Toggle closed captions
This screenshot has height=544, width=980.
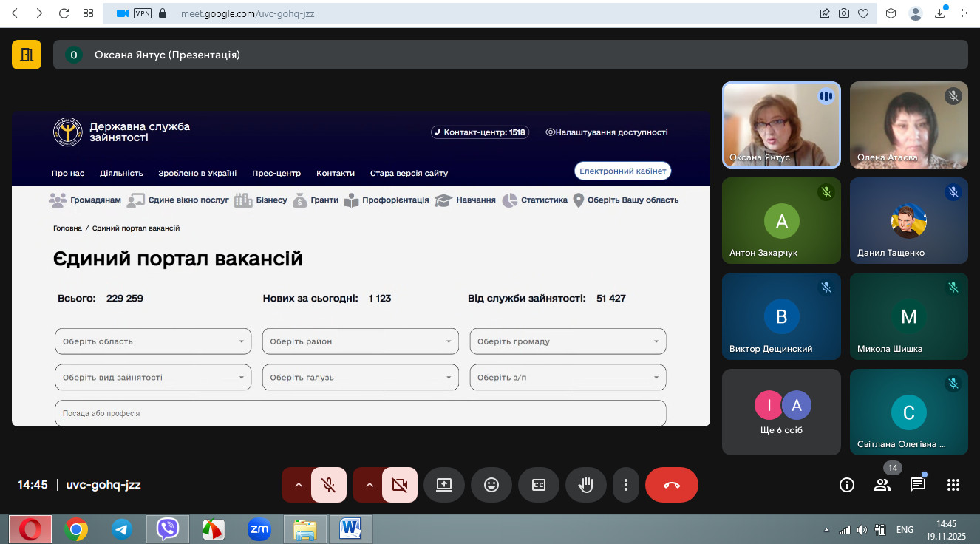tap(539, 485)
